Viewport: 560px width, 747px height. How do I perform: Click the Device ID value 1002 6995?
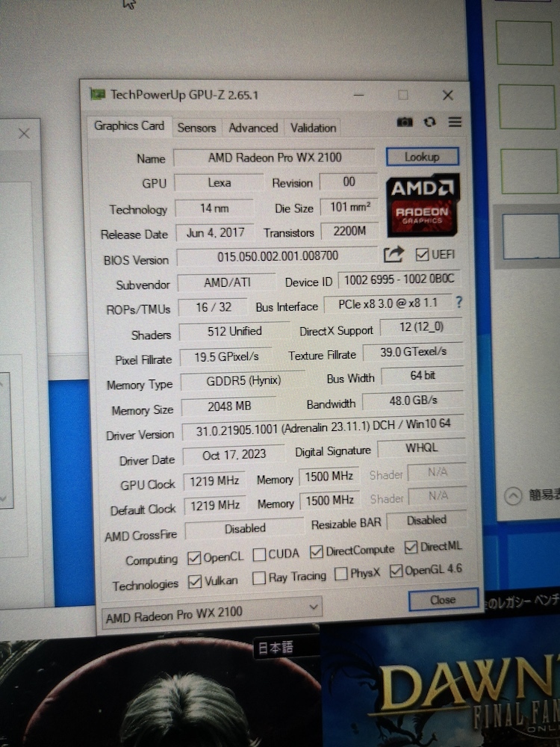(399, 279)
